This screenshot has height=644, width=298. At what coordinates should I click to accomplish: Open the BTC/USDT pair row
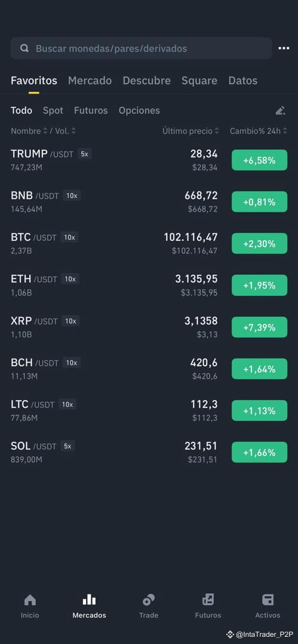click(x=149, y=243)
